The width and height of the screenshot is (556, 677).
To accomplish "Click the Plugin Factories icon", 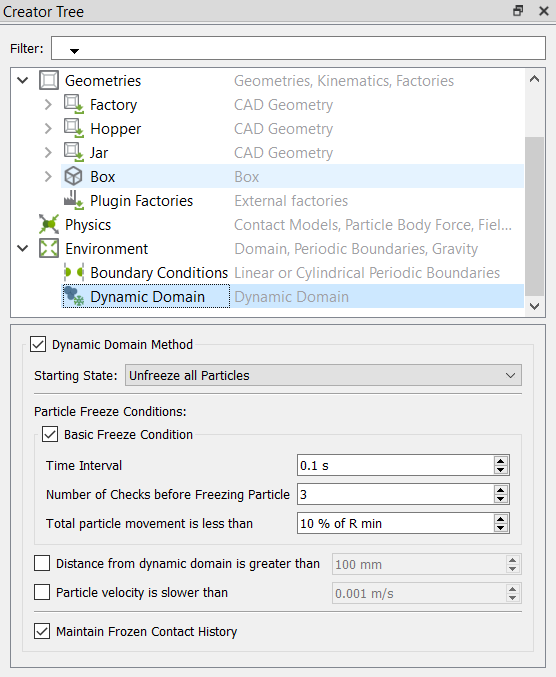I will (x=73, y=200).
